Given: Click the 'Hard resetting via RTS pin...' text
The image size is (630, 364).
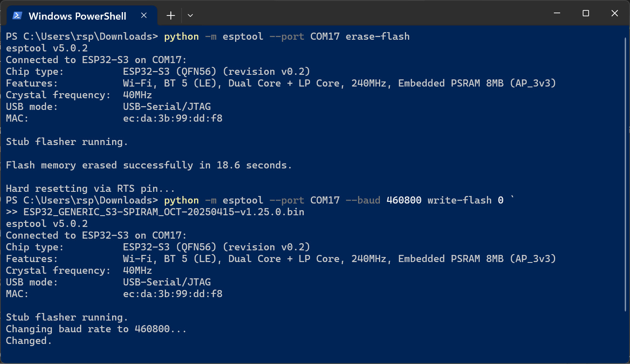Looking at the screenshot, I should tap(90, 188).
